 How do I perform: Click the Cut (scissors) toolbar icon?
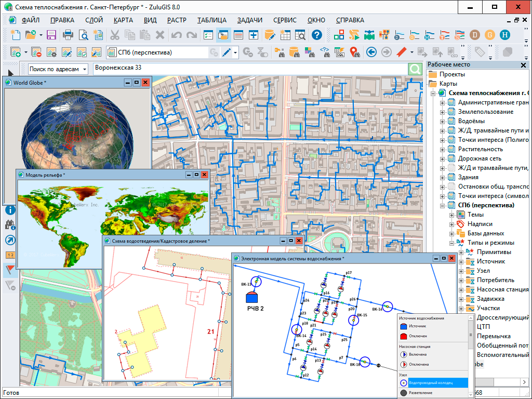[x=115, y=35]
